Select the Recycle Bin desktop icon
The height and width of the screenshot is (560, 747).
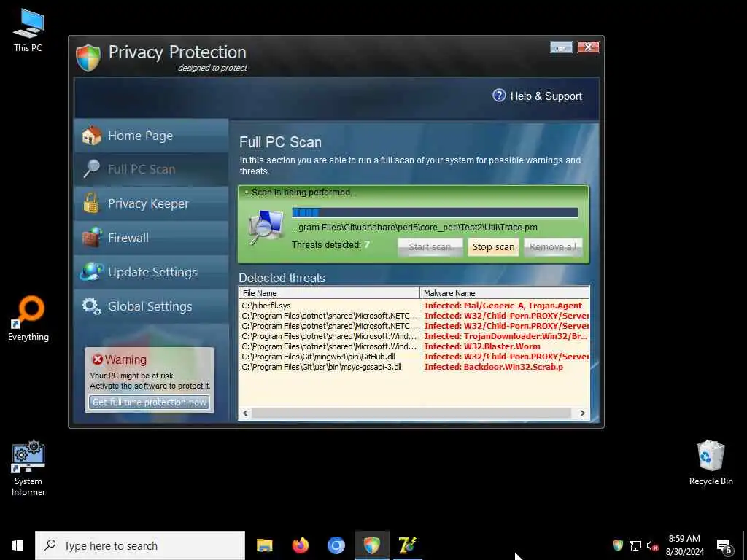[x=711, y=463]
